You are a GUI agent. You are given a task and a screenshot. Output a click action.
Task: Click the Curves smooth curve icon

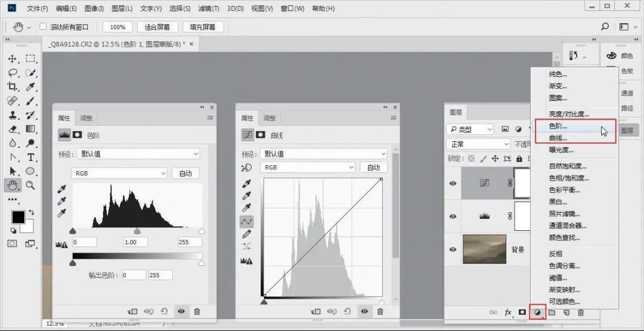pyautogui.click(x=247, y=247)
